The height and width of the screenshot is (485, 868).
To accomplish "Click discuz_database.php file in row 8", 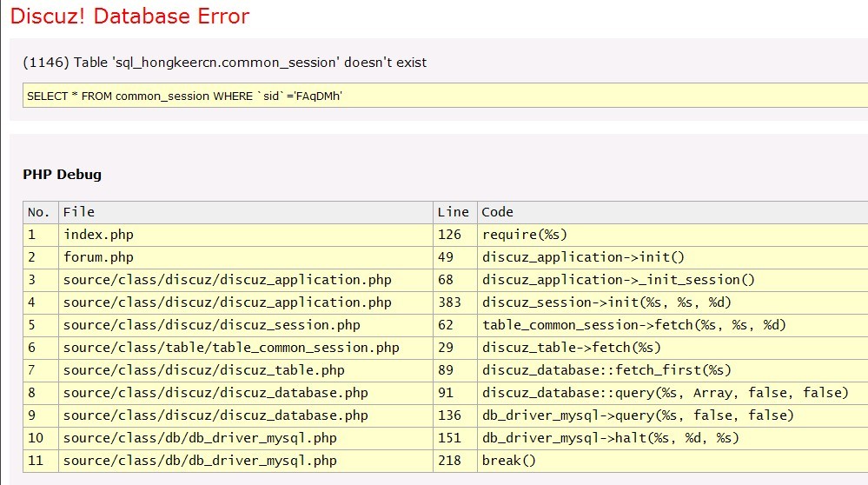I will pyautogui.click(x=245, y=393).
